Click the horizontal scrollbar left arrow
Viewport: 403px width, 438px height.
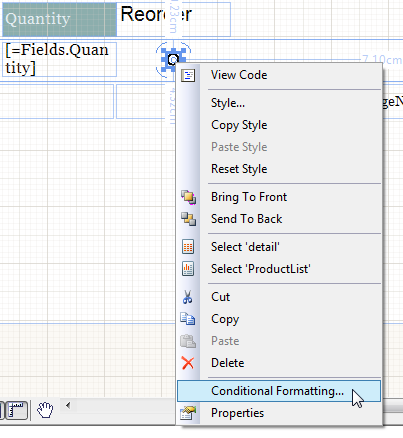tap(68, 405)
